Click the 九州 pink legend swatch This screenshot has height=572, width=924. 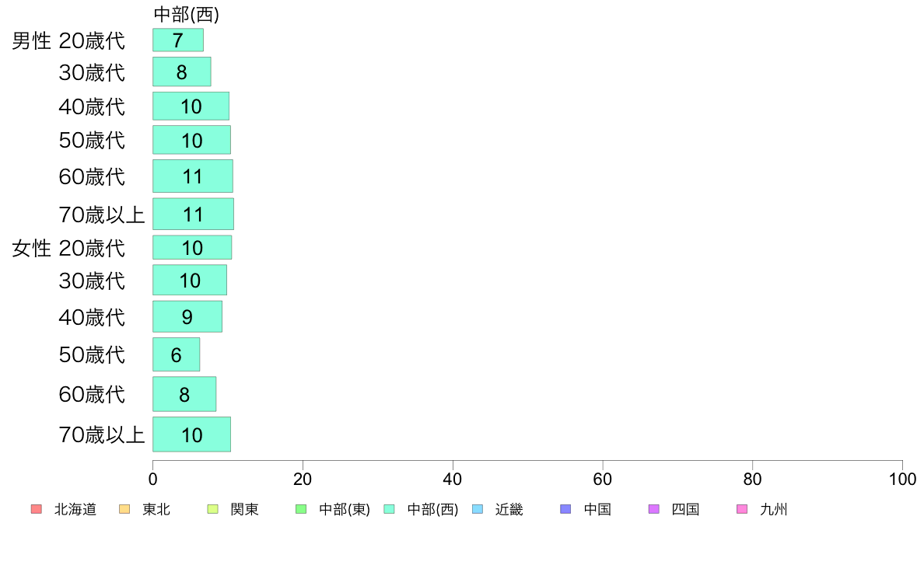742,509
